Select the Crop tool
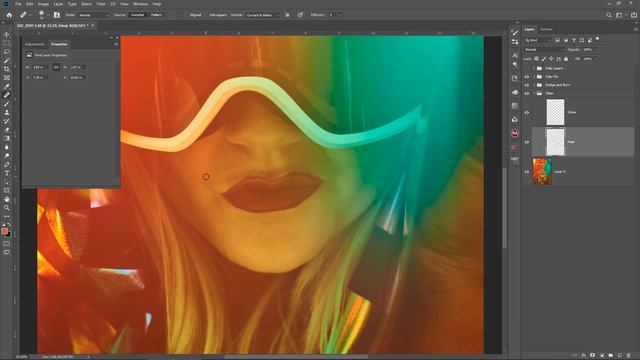Image resolution: width=640 pixels, height=360 pixels. (7, 69)
